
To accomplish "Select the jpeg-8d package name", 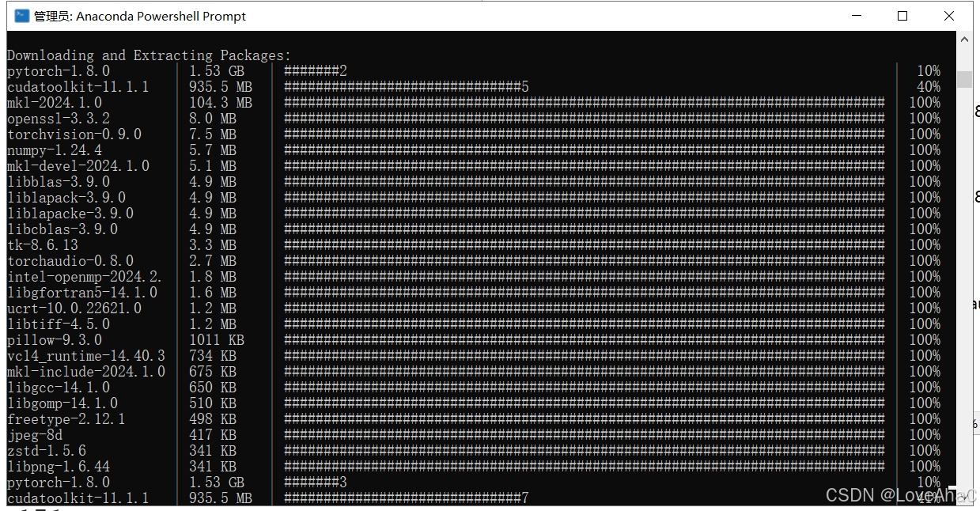I will tap(35, 435).
